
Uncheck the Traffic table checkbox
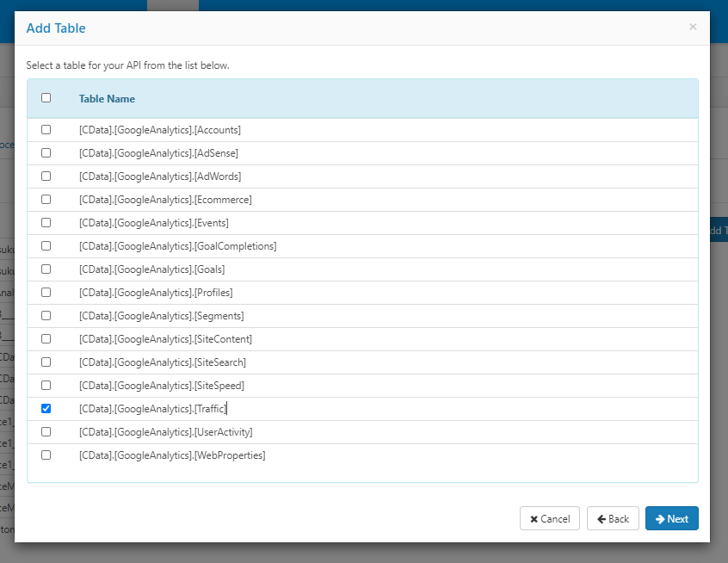46,408
